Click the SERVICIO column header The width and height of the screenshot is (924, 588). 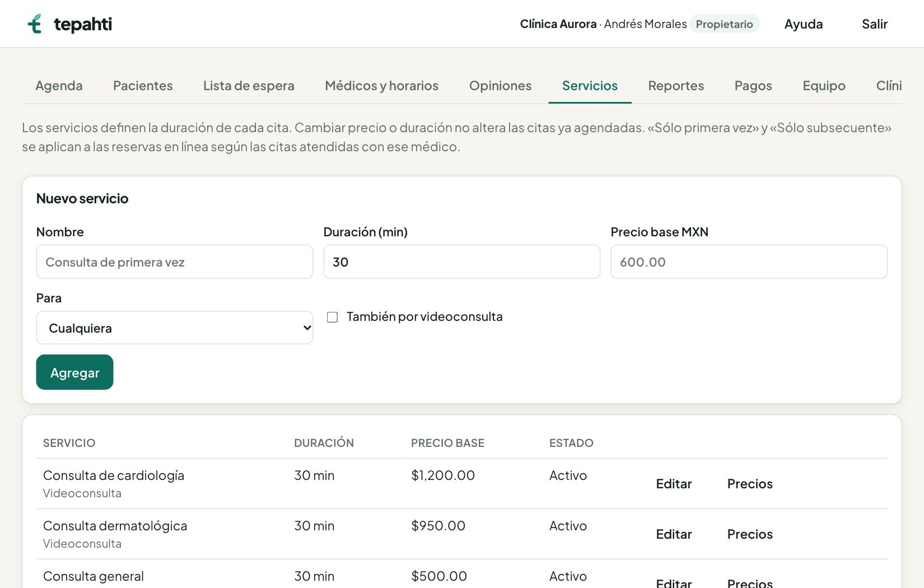(x=69, y=443)
